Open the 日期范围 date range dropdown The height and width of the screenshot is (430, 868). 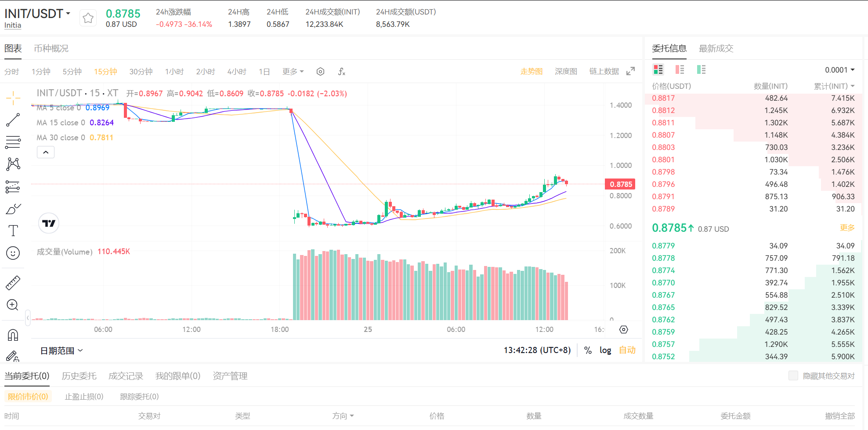point(61,350)
